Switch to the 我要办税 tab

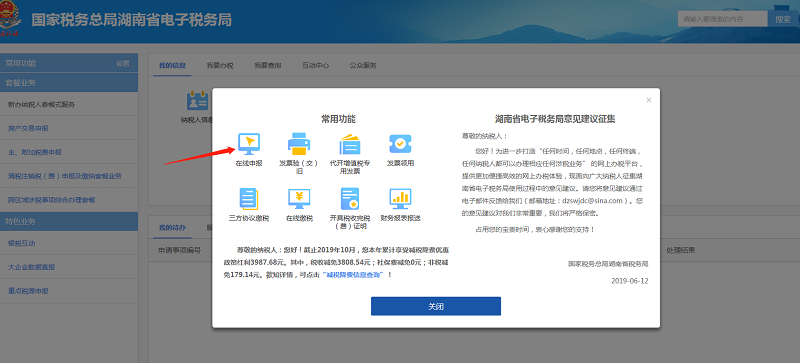click(220, 65)
